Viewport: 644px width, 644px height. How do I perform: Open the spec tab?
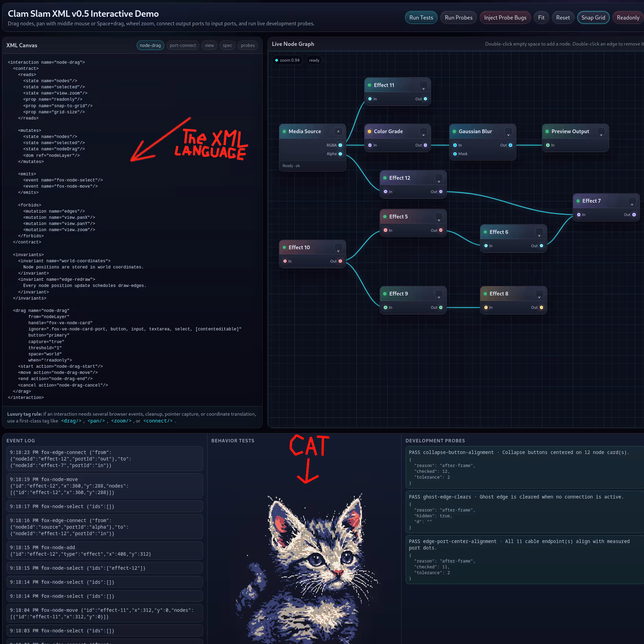(227, 45)
